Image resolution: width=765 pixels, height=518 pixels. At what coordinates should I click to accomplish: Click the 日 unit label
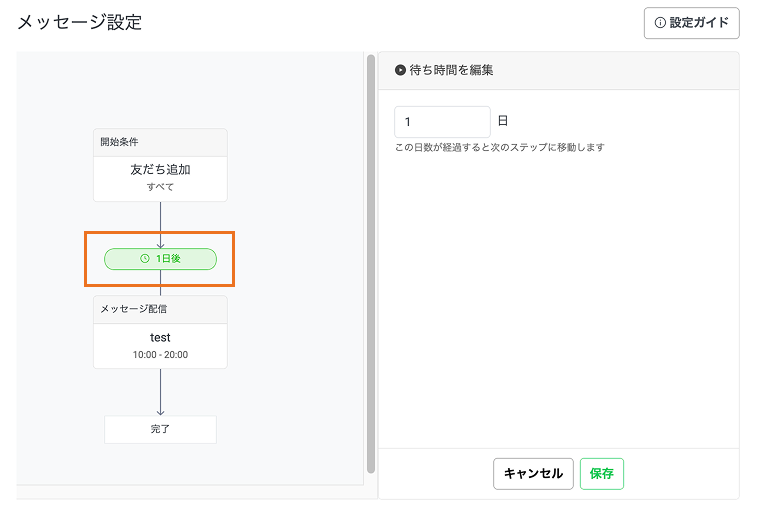[503, 120]
